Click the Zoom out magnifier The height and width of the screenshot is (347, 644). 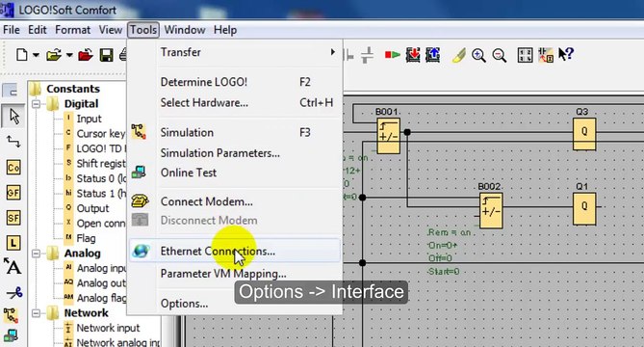(x=500, y=55)
